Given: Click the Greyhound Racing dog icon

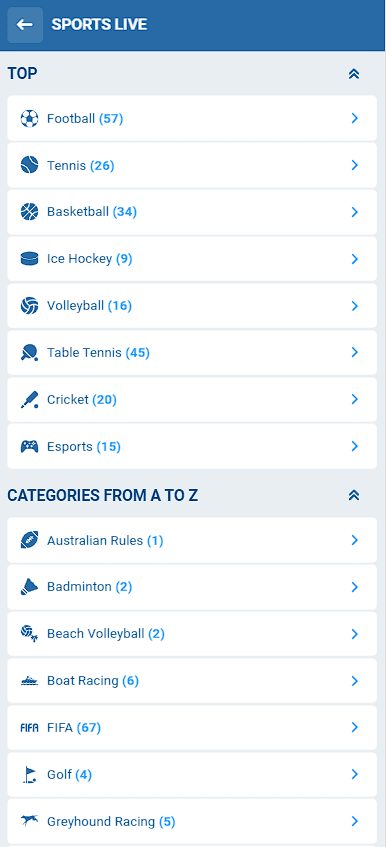Looking at the screenshot, I should [29, 822].
